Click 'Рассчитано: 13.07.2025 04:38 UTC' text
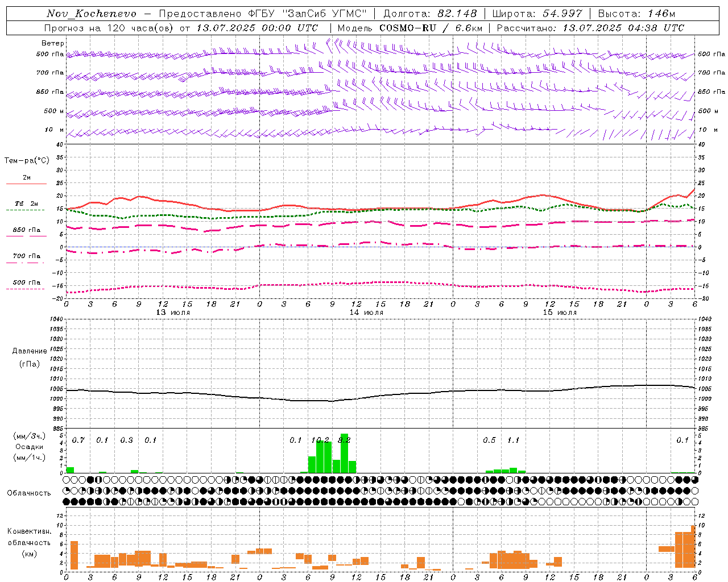Viewport: 728px width, 582px height. pos(590,28)
